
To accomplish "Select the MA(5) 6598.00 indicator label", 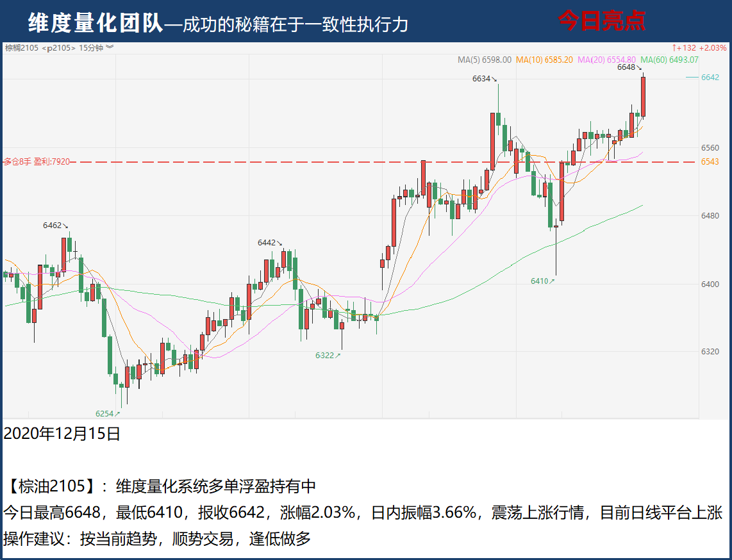I will tap(484, 60).
